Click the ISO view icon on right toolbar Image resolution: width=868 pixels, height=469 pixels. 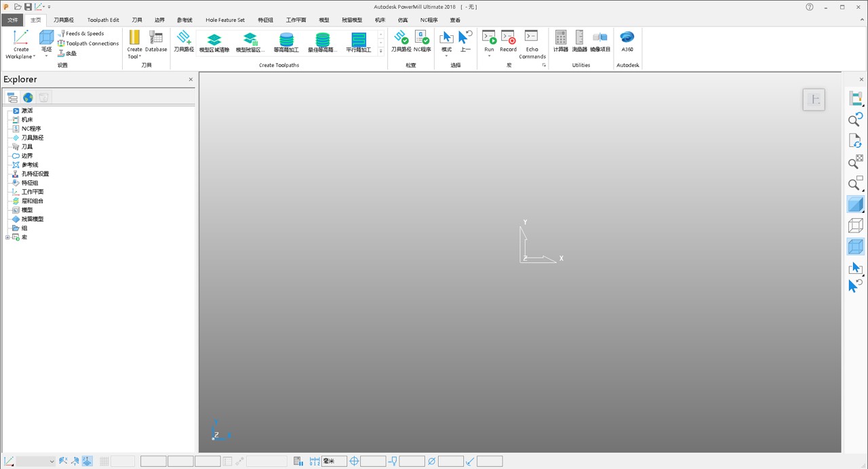(x=856, y=99)
